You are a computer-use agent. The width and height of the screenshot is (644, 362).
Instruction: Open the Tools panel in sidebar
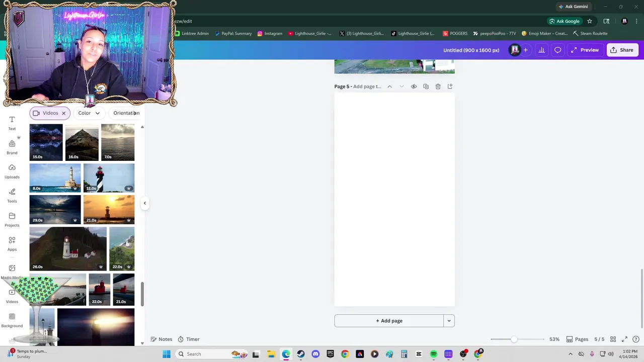click(12, 196)
